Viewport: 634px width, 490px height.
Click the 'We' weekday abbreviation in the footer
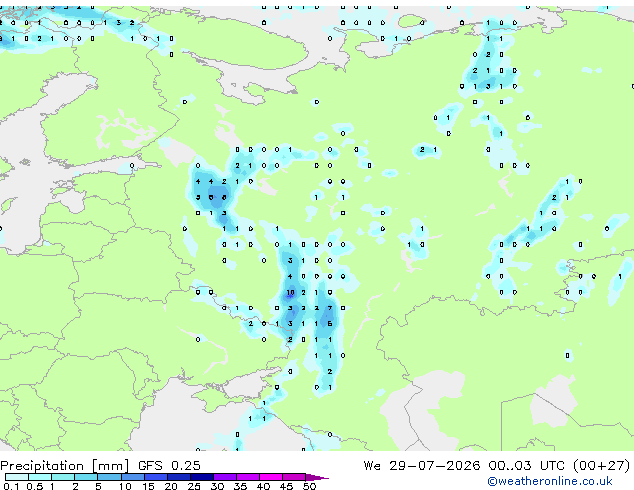click(x=372, y=466)
